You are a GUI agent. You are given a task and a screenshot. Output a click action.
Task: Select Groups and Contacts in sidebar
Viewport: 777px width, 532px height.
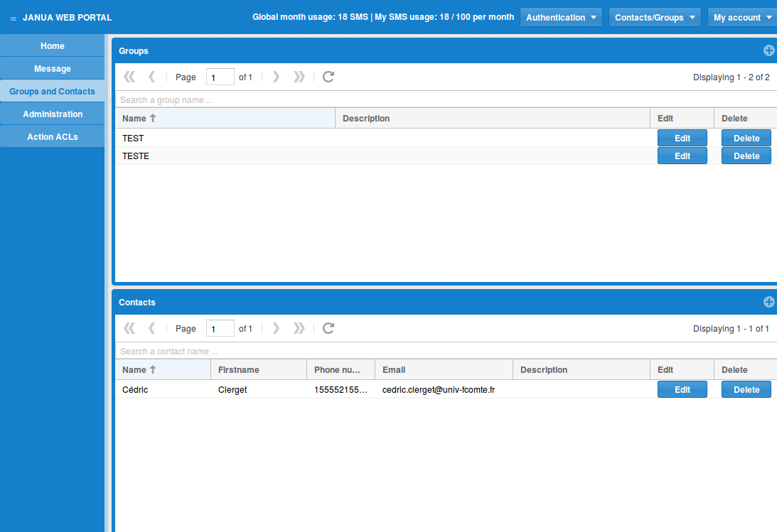tap(52, 91)
